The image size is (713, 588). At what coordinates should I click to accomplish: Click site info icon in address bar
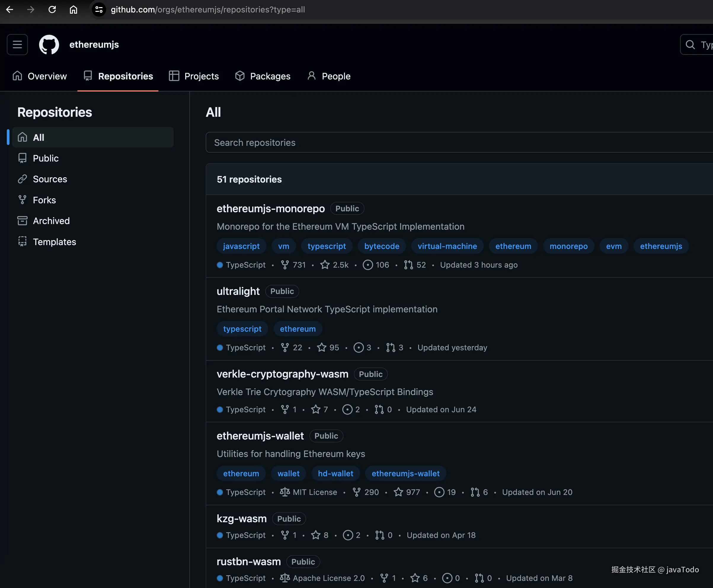coord(99,9)
